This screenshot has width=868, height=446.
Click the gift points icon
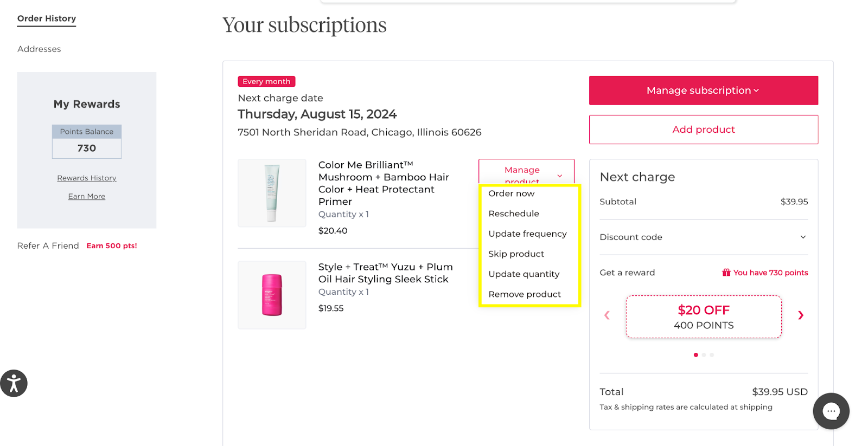click(x=726, y=273)
